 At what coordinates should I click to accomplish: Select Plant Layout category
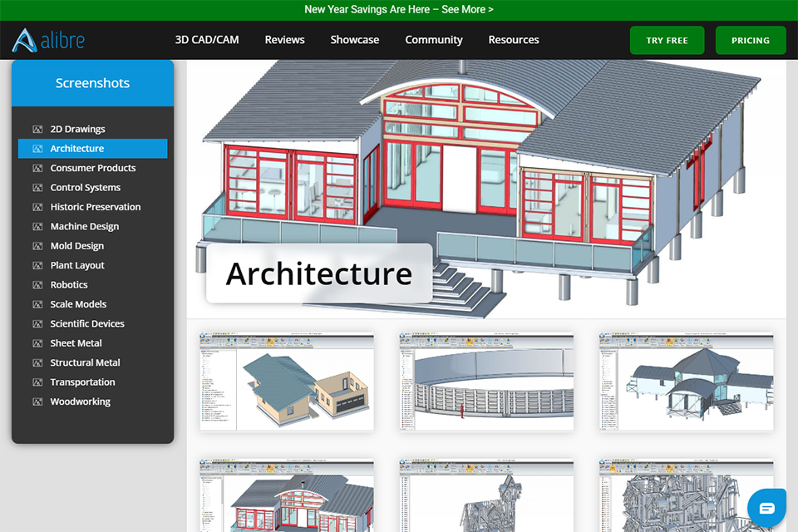tap(92, 265)
